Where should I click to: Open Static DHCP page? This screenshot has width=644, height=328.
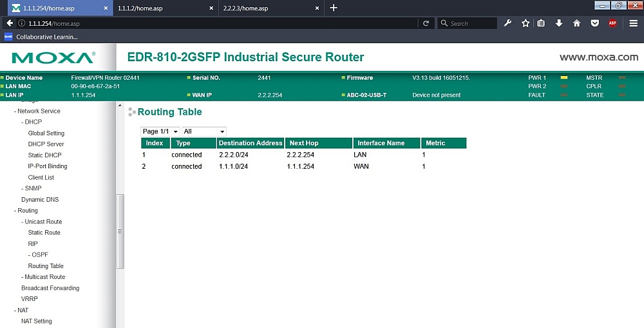pyautogui.click(x=45, y=155)
